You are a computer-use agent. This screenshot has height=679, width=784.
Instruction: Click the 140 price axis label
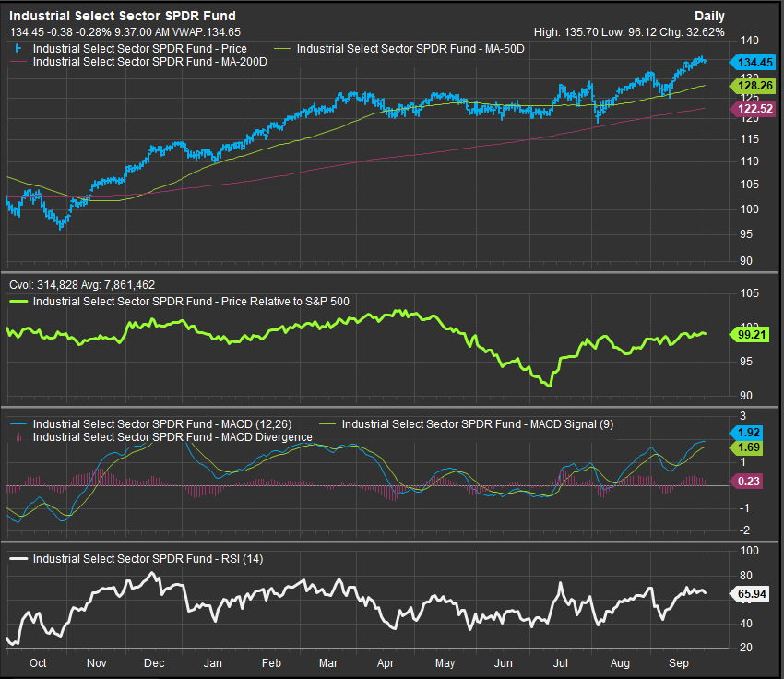[750, 41]
